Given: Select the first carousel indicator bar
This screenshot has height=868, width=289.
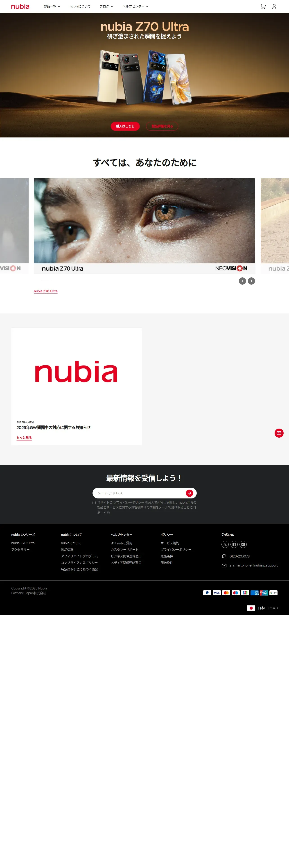Looking at the screenshot, I should (x=38, y=281).
